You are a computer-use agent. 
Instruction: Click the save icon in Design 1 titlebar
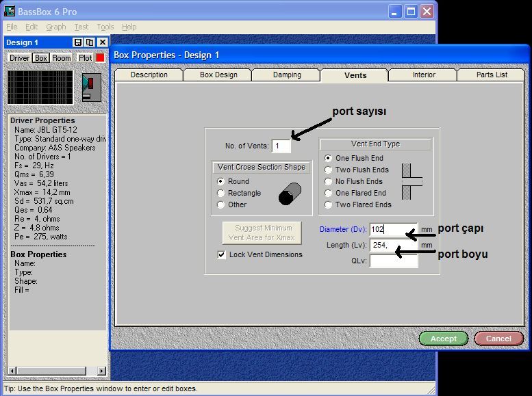pos(77,42)
